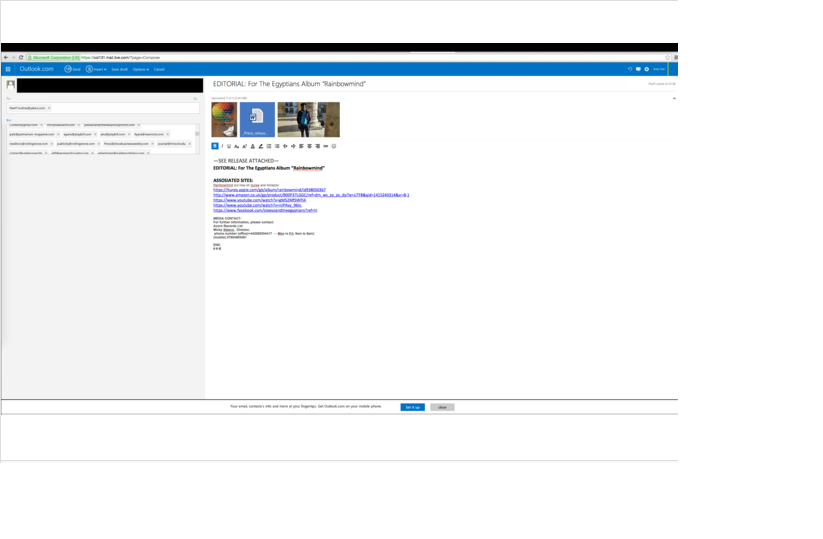
Task: Open the browser menu icon
Action: [676, 57]
